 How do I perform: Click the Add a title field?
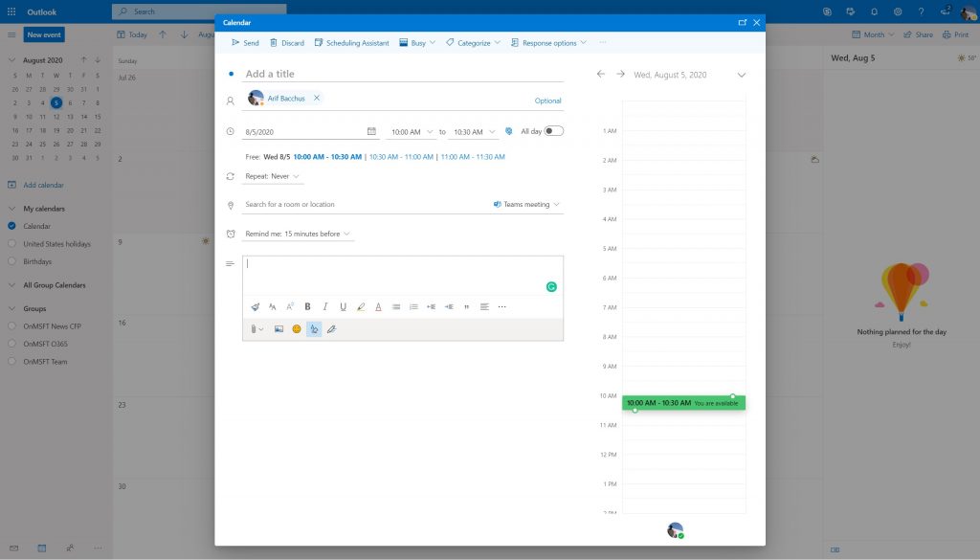(404, 74)
